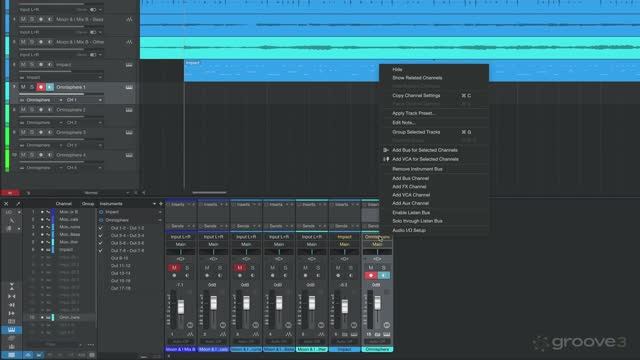The height and width of the screenshot is (360, 640).
Task: Toggle record arm on Omnisphere 1 track
Action: tap(41, 87)
